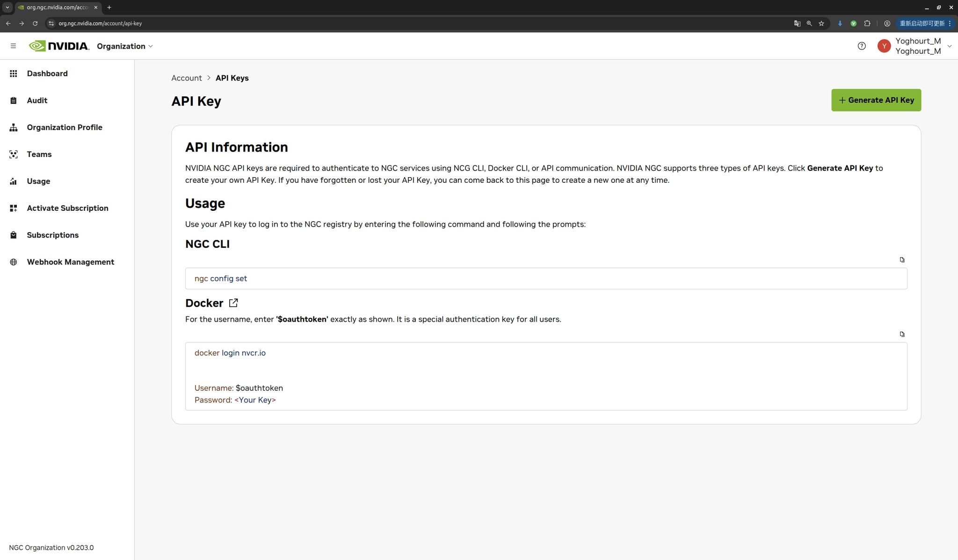Expand the Organization dropdown
Screen dimensions: 958x560
125,46
